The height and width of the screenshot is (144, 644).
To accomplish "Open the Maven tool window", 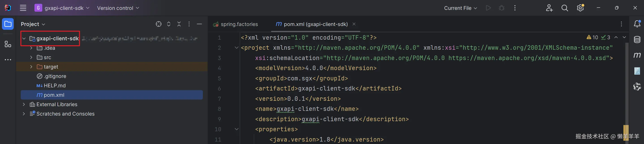I will click(637, 55).
